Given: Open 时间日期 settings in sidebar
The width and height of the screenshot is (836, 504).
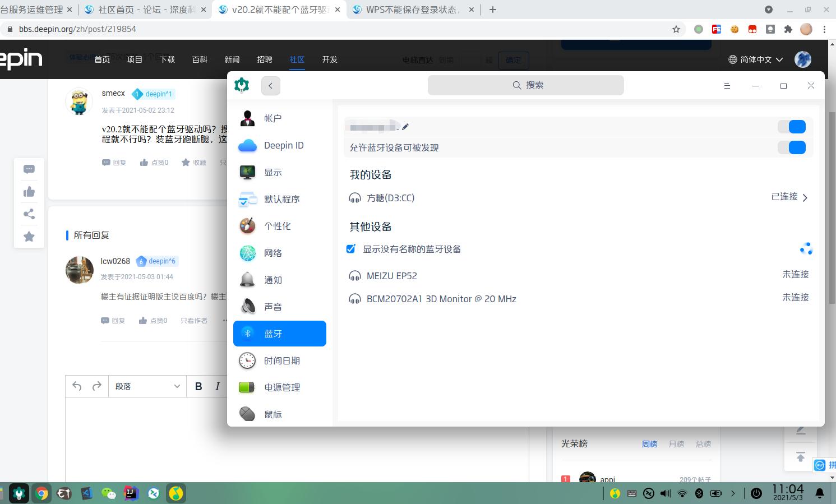Looking at the screenshot, I should coord(280,360).
